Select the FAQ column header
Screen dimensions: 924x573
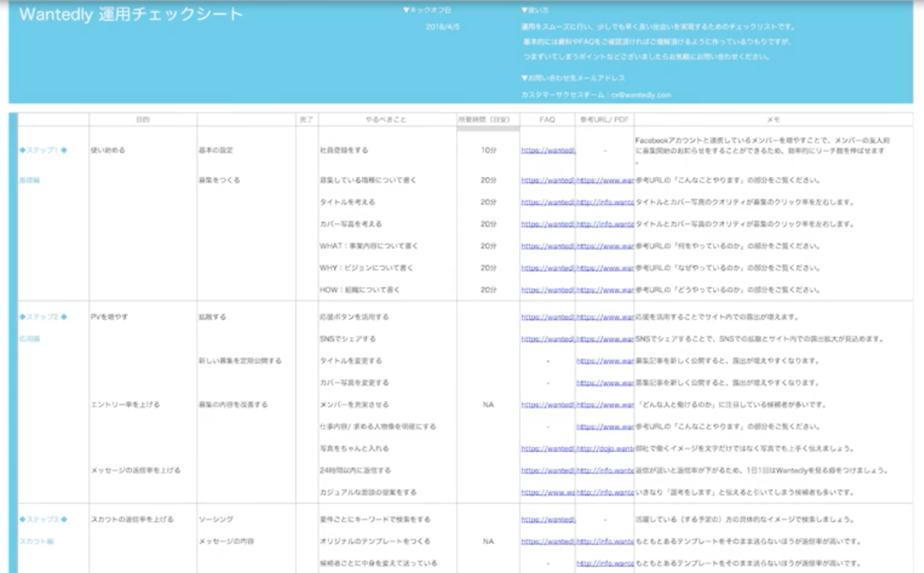(547, 120)
